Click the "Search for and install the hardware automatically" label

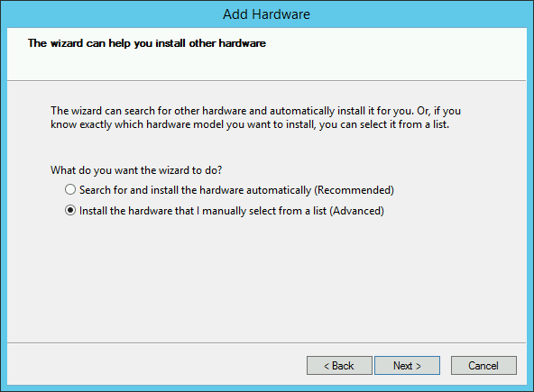coord(195,190)
